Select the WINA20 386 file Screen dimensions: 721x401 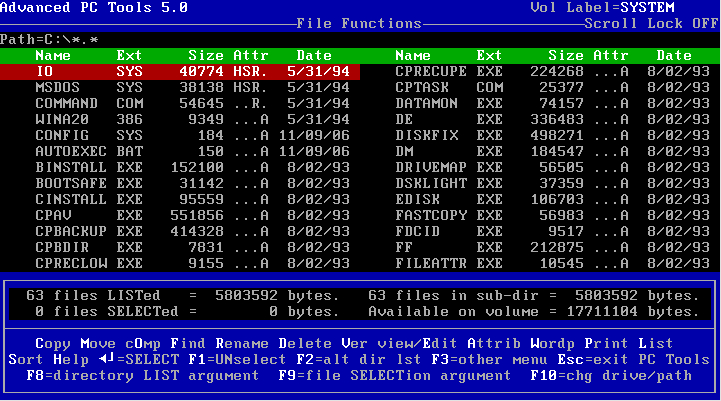point(193,120)
